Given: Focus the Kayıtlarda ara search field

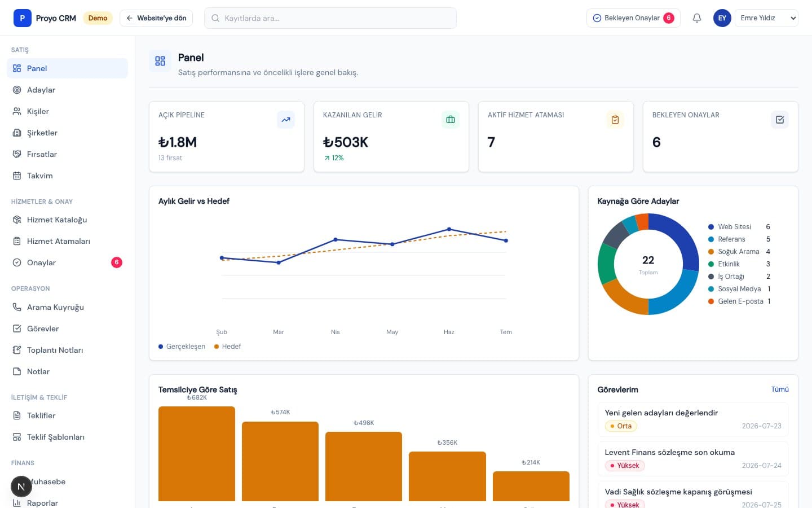Looking at the screenshot, I should tap(330, 18).
